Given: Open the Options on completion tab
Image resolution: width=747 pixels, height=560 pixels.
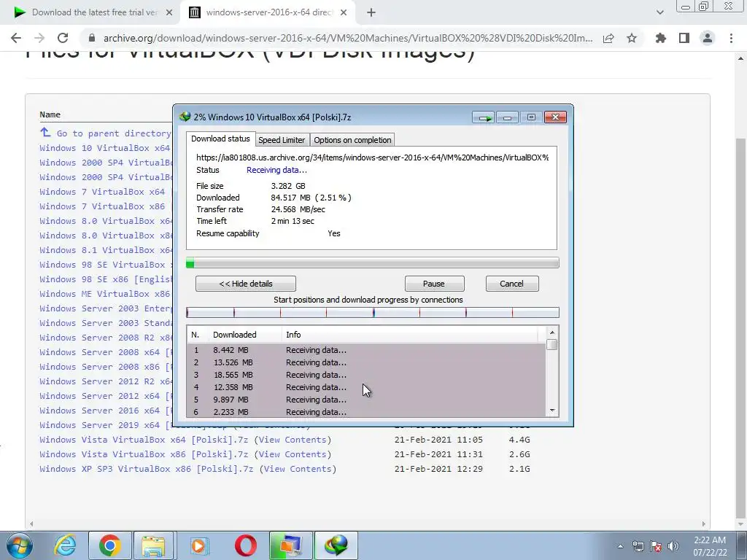Looking at the screenshot, I should coord(352,140).
